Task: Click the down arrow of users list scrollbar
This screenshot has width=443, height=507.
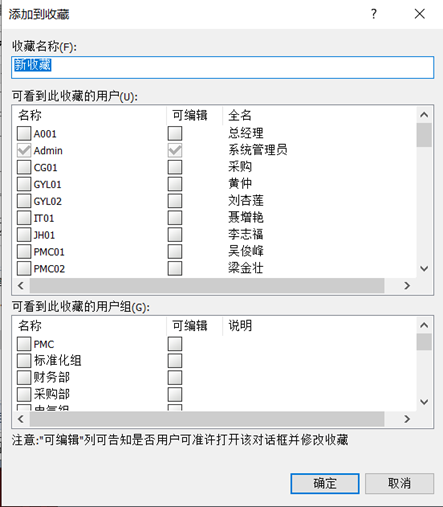Action: (x=424, y=269)
